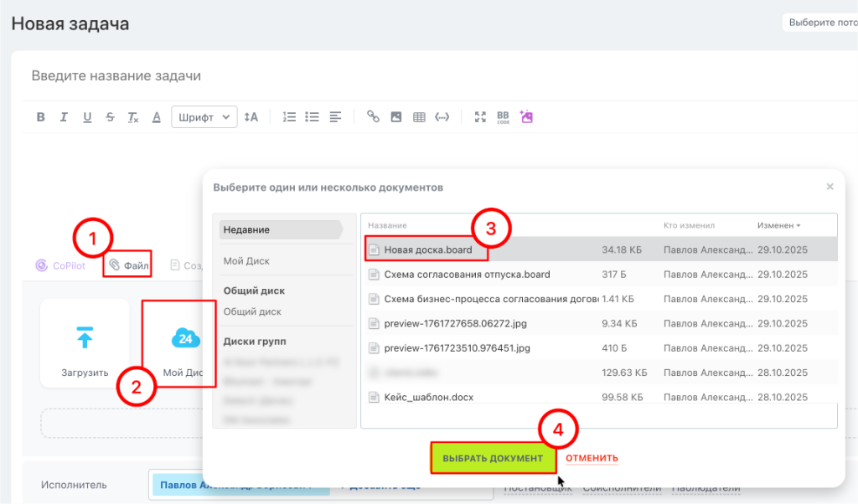858x504 pixels.
Task: Toggle underline formatting
Action: coord(87,117)
